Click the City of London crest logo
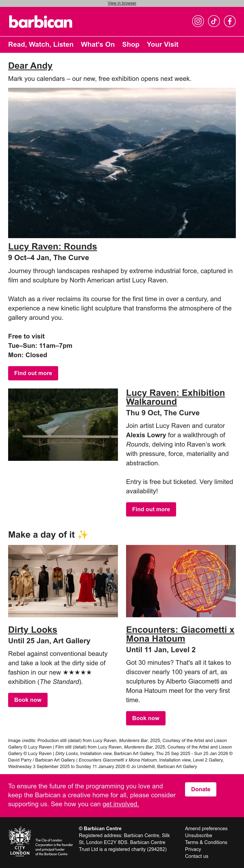244x868 pixels. coord(20,841)
